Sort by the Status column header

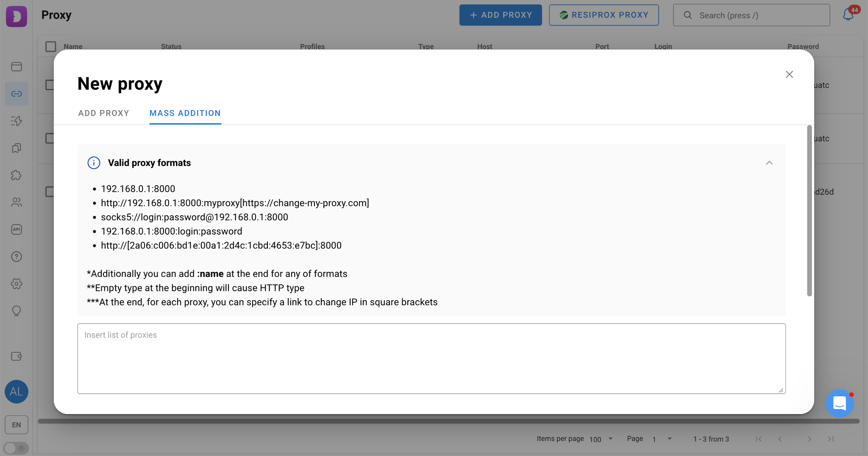click(171, 47)
